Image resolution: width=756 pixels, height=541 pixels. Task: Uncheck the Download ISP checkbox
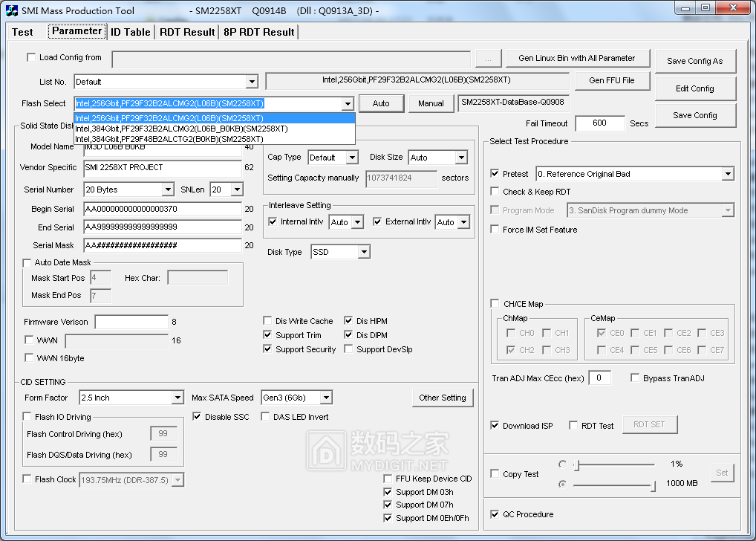tap(495, 426)
